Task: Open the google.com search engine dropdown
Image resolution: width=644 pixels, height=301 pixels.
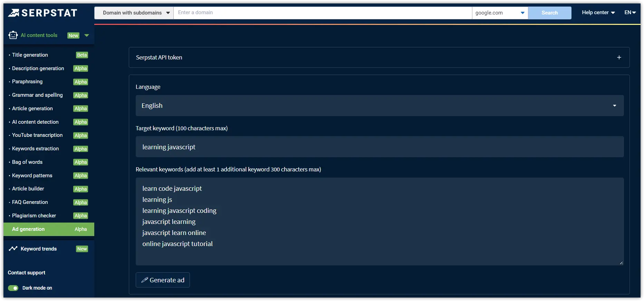Action: (499, 13)
